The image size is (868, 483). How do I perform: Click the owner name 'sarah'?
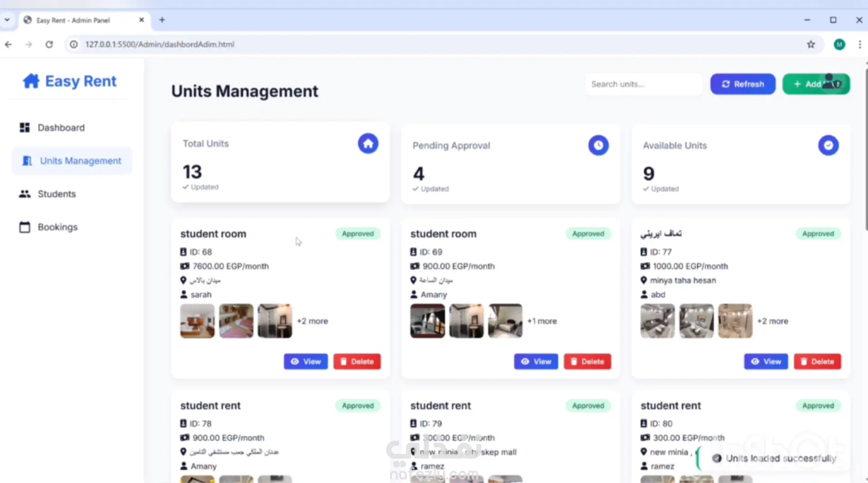point(201,295)
